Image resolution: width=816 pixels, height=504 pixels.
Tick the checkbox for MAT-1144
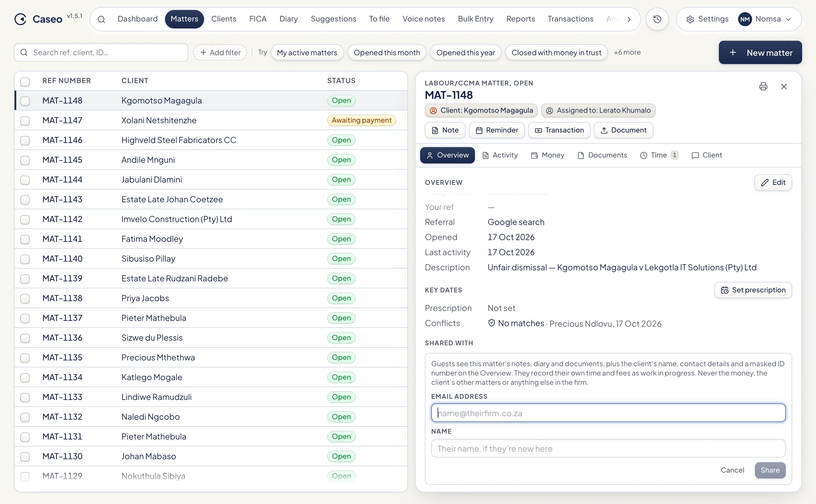tap(25, 180)
